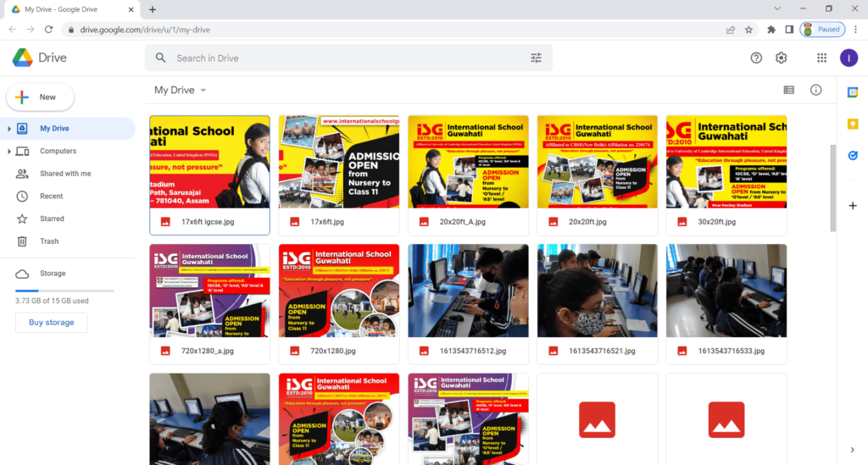
Task: Select file 17x6ft igcse.jpg
Action: (210, 175)
